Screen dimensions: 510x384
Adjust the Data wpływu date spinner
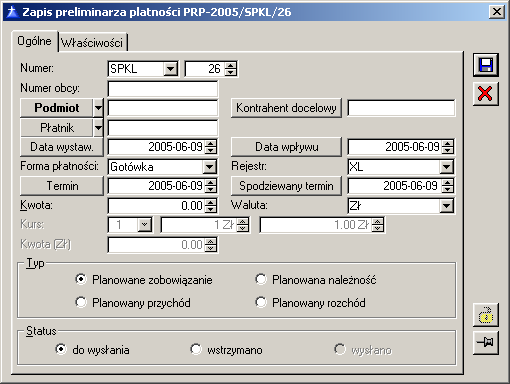tap(447, 147)
